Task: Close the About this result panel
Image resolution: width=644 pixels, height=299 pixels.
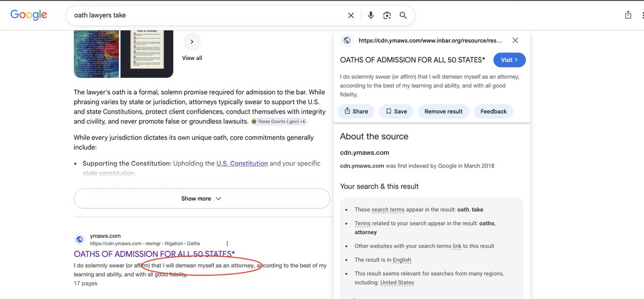Action: coord(515,40)
